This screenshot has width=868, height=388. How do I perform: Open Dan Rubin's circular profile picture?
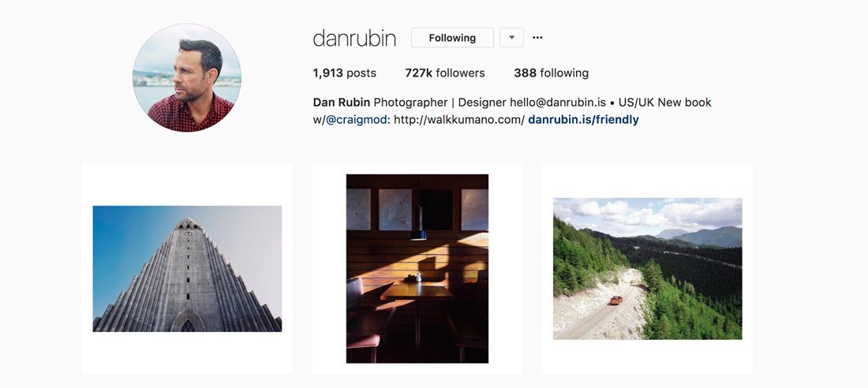187,77
